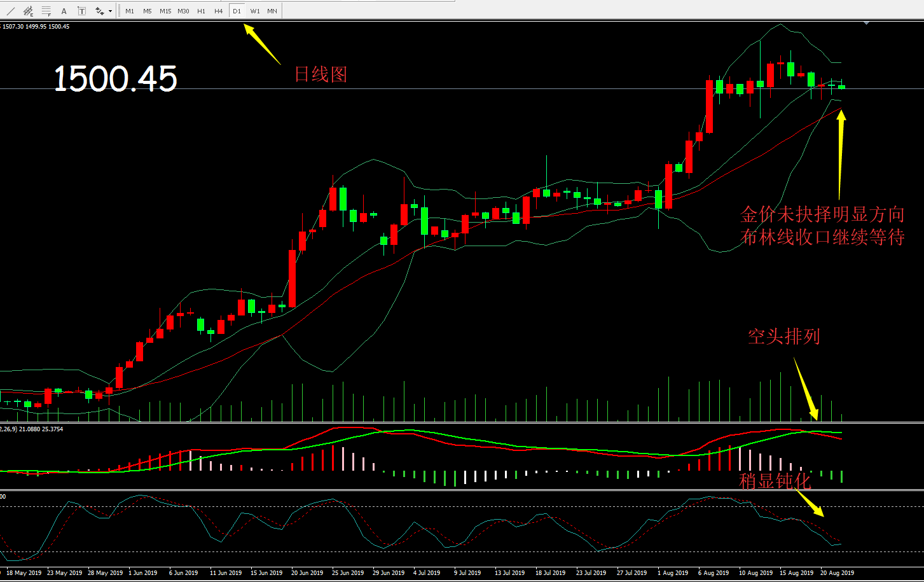Click the price readout 1507.30 1499.95 1500.45
This screenshot has height=582, width=924.
tap(37, 26)
